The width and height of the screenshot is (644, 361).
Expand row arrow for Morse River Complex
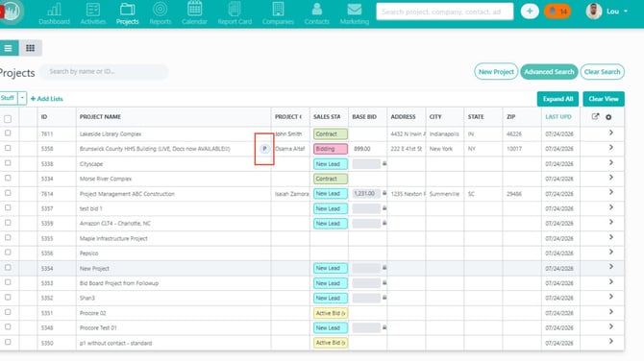click(x=611, y=178)
